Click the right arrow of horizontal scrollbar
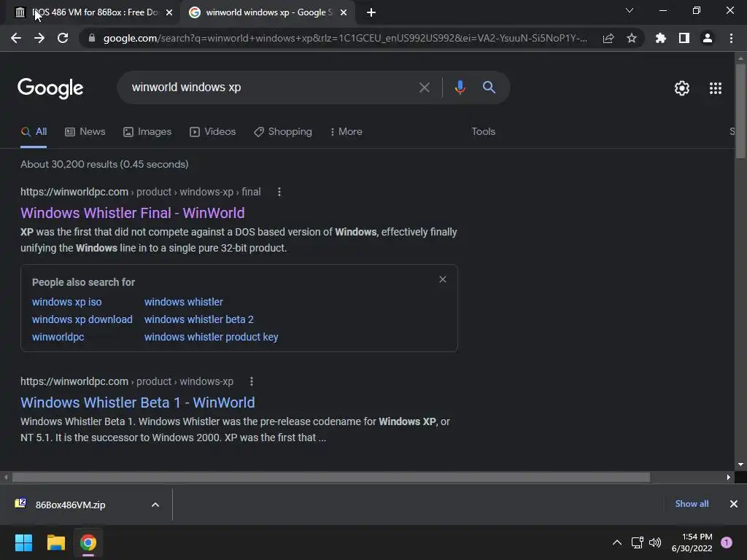This screenshot has width=747, height=560. [729, 477]
